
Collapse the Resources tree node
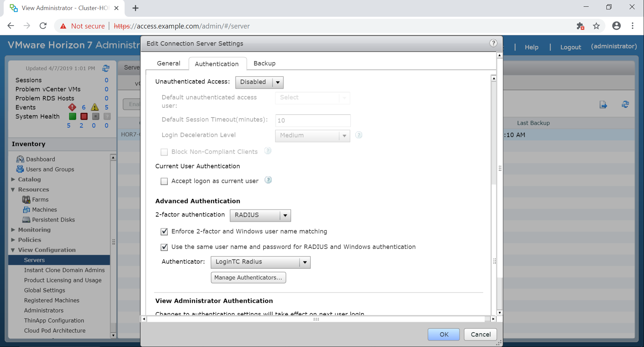point(13,189)
